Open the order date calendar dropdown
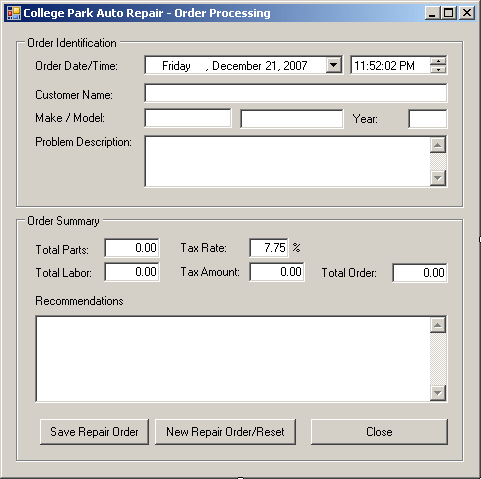The image size is (481, 479). tap(334, 65)
